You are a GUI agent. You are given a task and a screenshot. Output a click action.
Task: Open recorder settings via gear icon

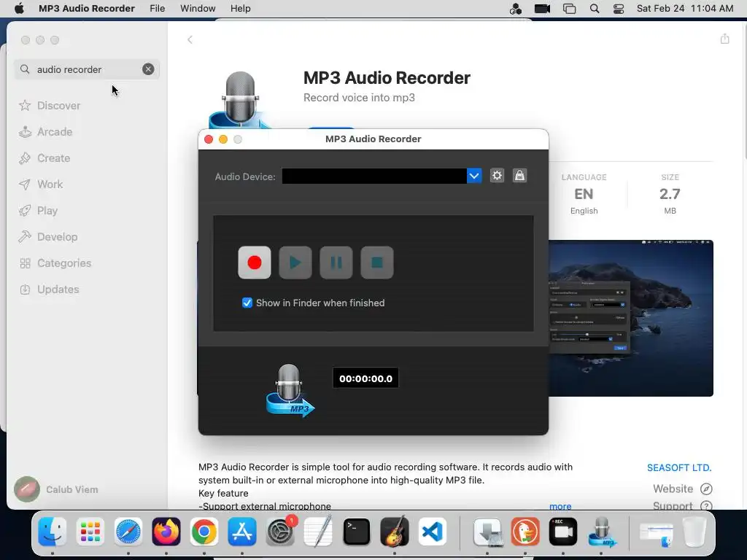pos(497,176)
